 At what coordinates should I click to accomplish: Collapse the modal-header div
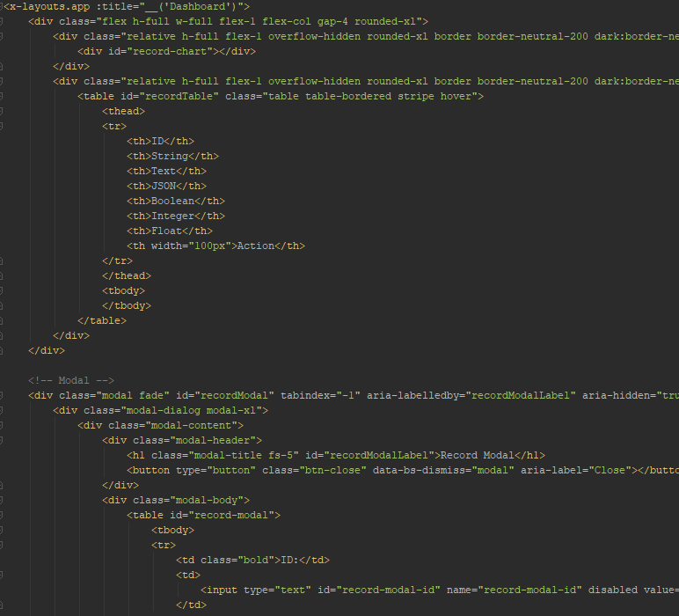[x=3, y=440]
